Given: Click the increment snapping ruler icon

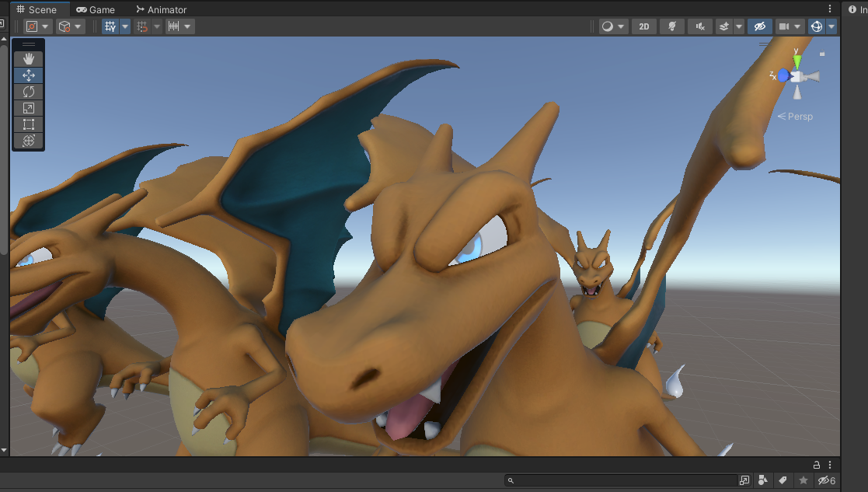Looking at the screenshot, I should [x=174, y=26].
